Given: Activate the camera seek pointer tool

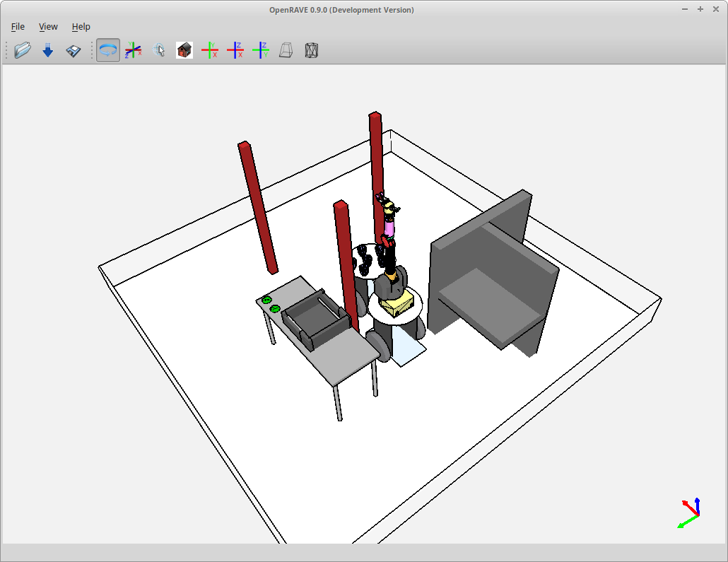Looking at the screenshot, I should (158, 49).
